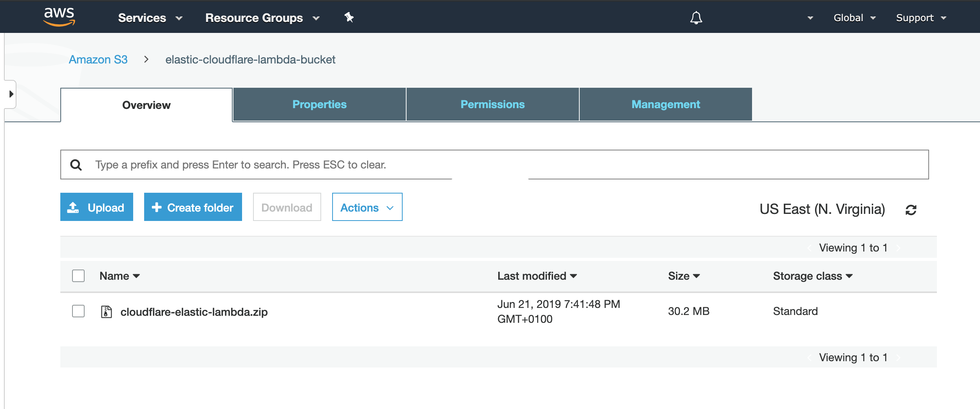Click the AWS logo to go home
The height and width of the screenshot is (409, 980).
pyautogui.click(x=59, y=16)
